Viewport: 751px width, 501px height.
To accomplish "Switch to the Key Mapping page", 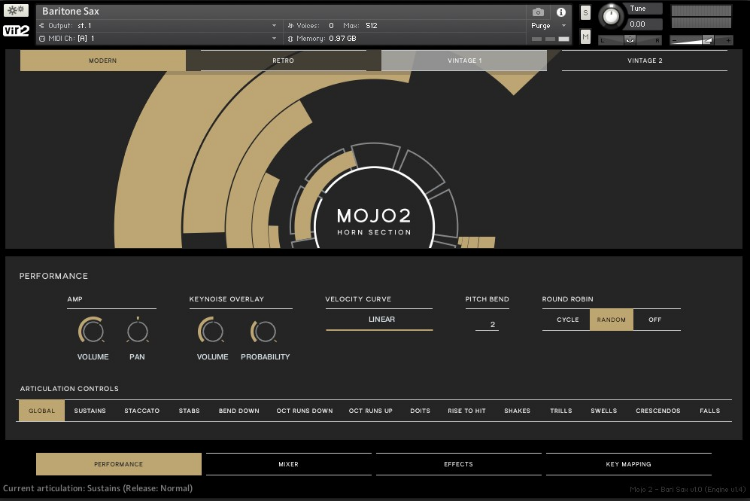I will tap(628, 464).
